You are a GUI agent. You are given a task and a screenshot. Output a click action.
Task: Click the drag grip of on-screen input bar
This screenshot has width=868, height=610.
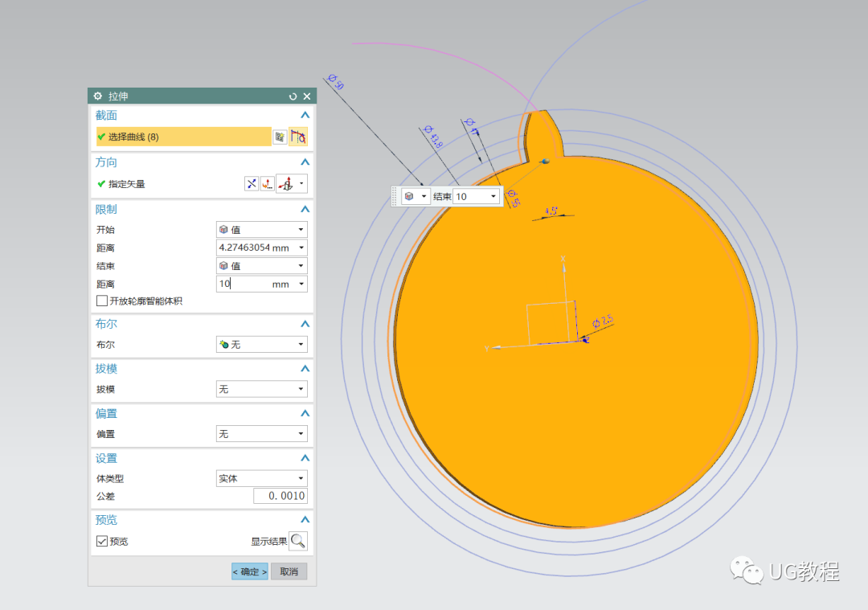click(395, 196)
